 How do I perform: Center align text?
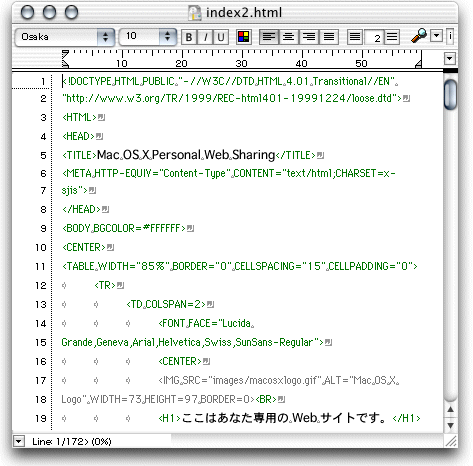click(289, 37)
